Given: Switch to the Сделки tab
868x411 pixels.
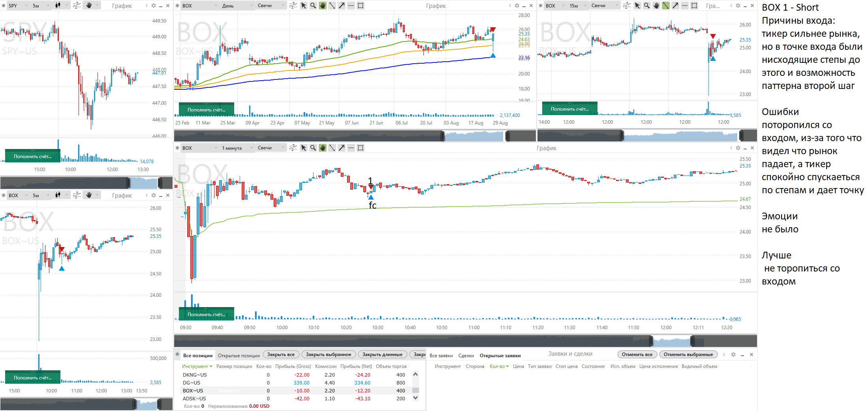Looking at the screenshot, I should click(x=466, y=356).
